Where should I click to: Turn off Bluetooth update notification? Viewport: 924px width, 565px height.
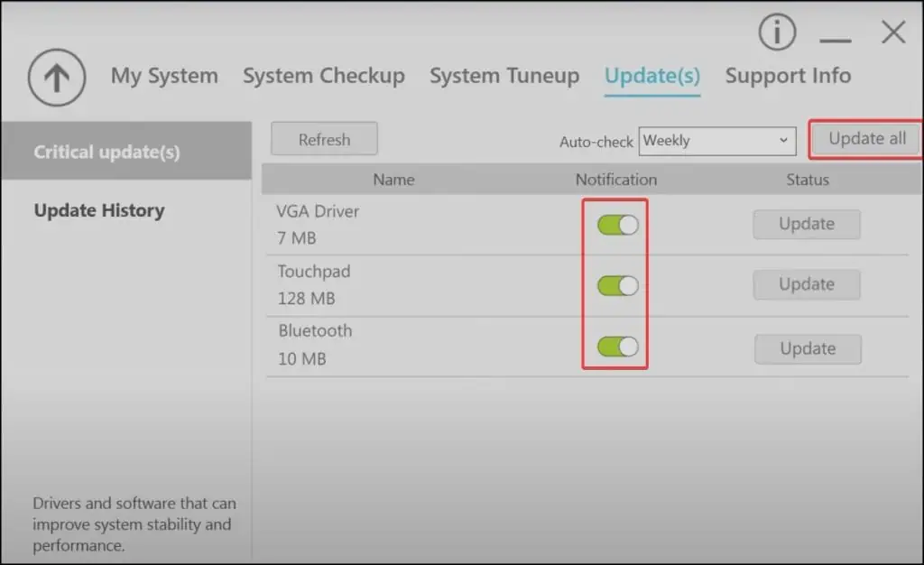(x=615, y=348)
